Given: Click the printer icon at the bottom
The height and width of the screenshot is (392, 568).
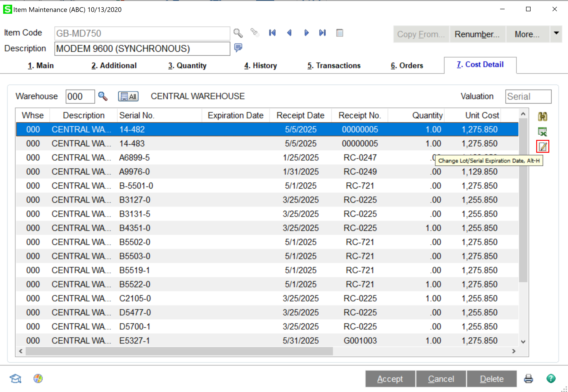Looking at the screenshot, I should coord(529,378).
